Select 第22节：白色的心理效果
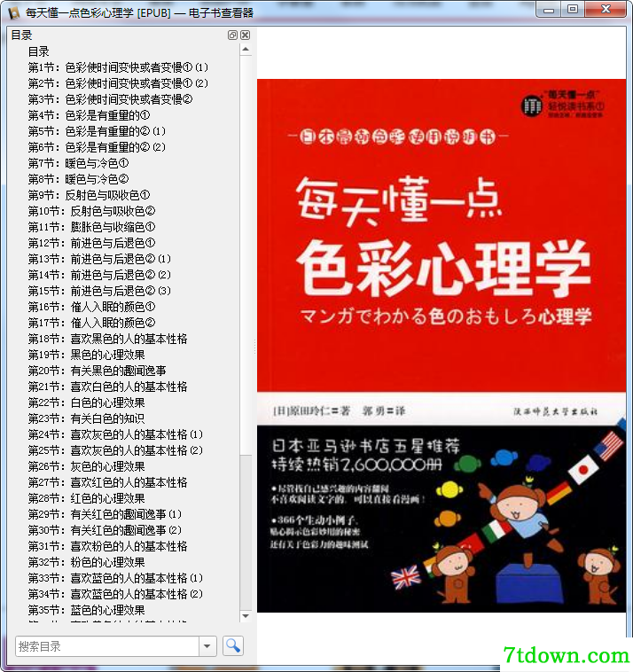The width and height of the screenshot is (633, 672). point(87,402)
